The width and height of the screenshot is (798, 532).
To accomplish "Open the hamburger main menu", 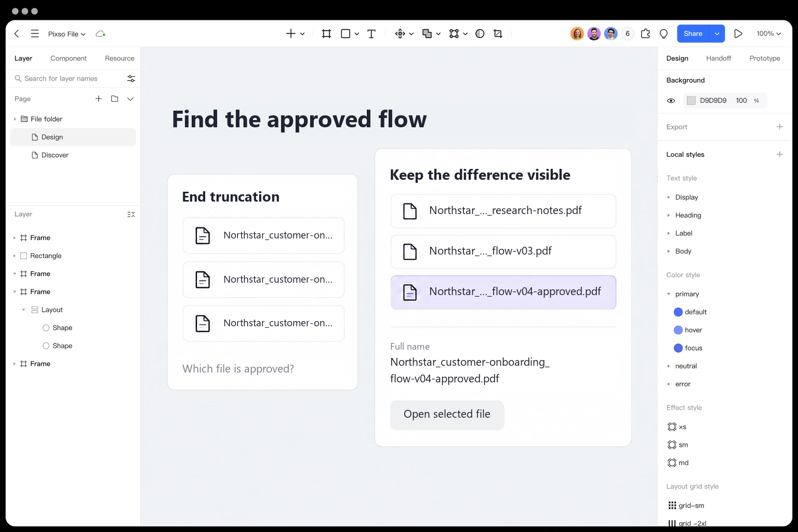I will click(35, 34).
